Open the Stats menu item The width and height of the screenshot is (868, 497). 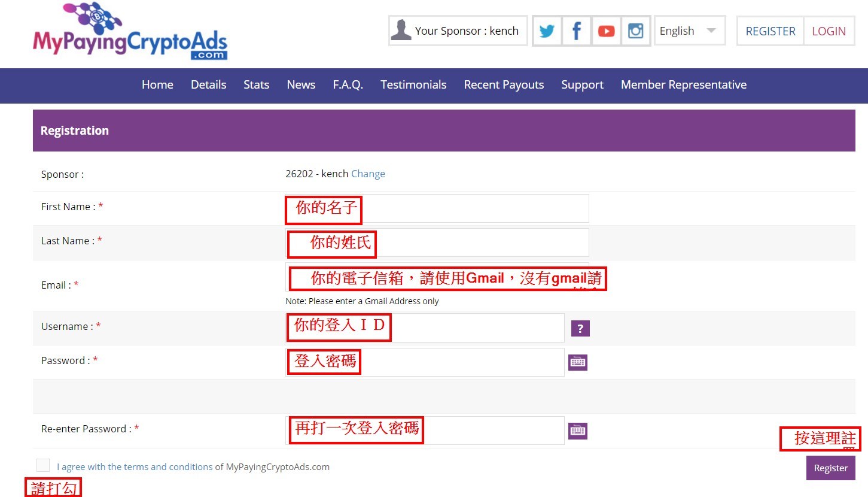coord(256,85)
